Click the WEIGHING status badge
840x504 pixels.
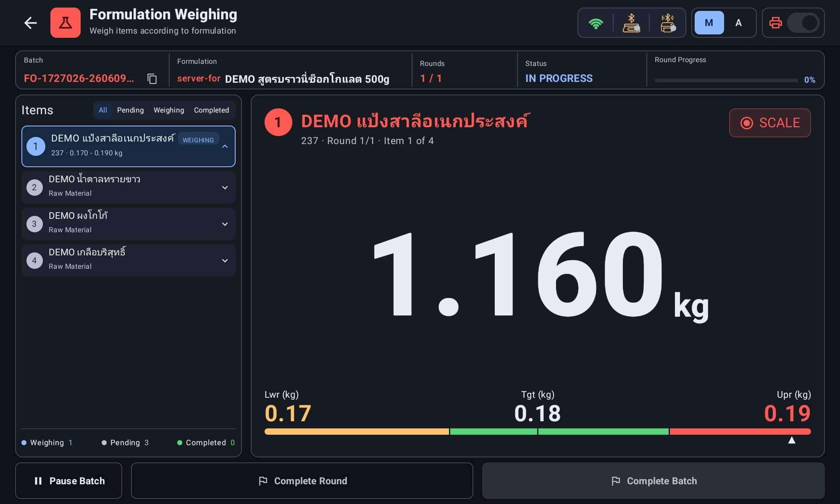click(x=198, y=140)
